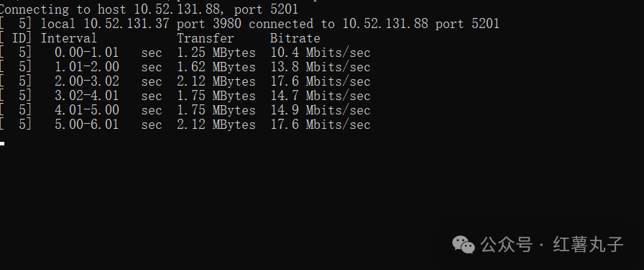The image size is (644, 270).
Task: Click the local address 10.52.131.37
Action: coord(126,24)
